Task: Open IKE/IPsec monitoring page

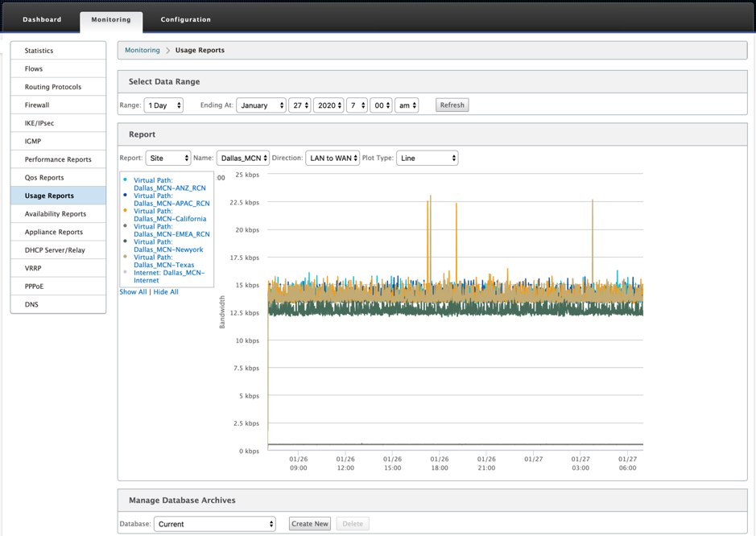Action: [58, 123]
